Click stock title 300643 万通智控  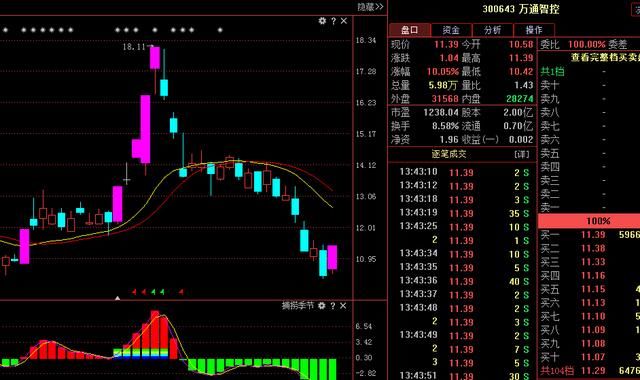tap(521, 9)
